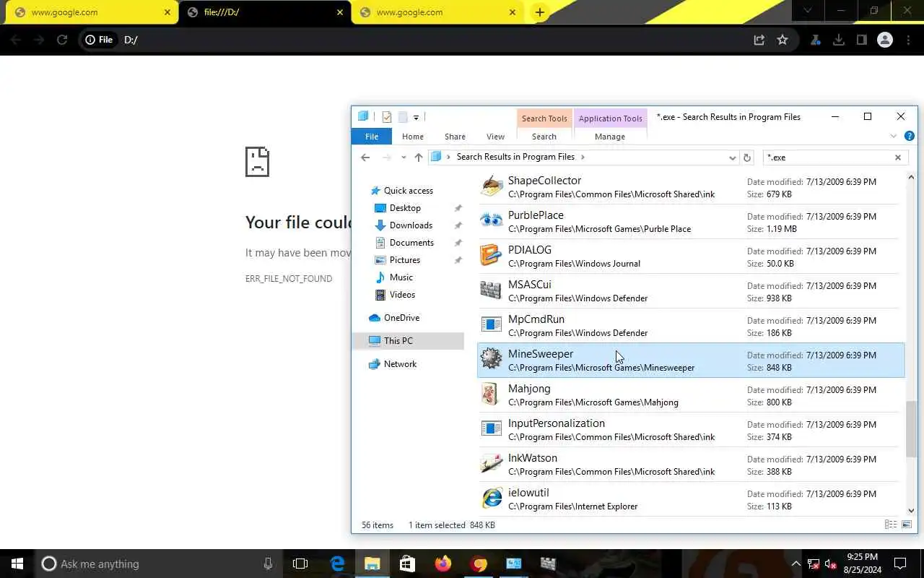Open Microsoft Store from taskbar
This screenshot has width=924, height=578.
407,564
